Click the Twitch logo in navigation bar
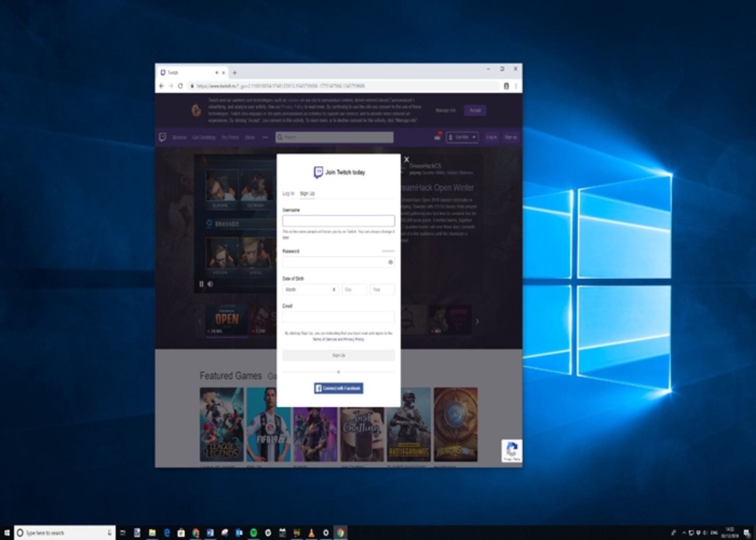The width and height of the screenshot is (756, 540). [163, 137]
